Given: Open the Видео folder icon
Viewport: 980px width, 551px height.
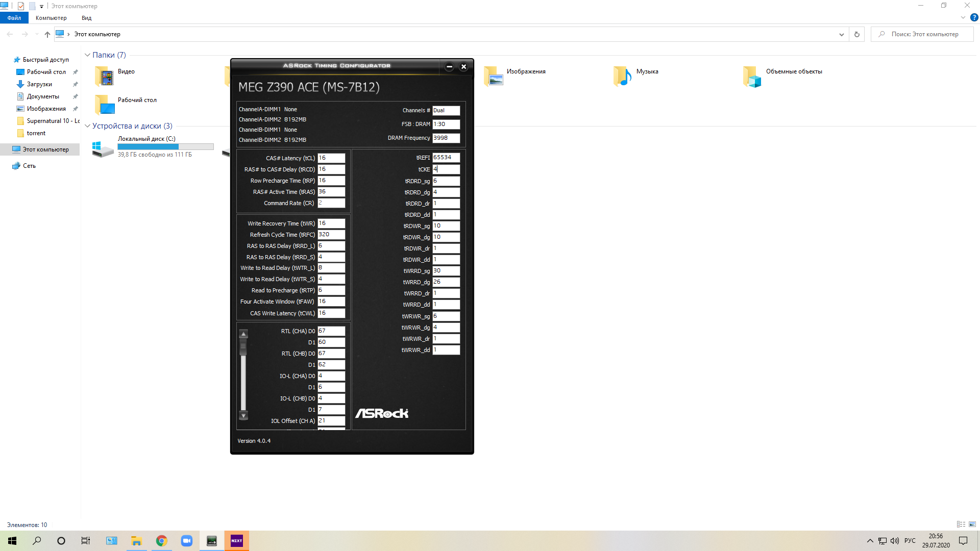Looking at the screenshot, I should [x=105, y=77].
